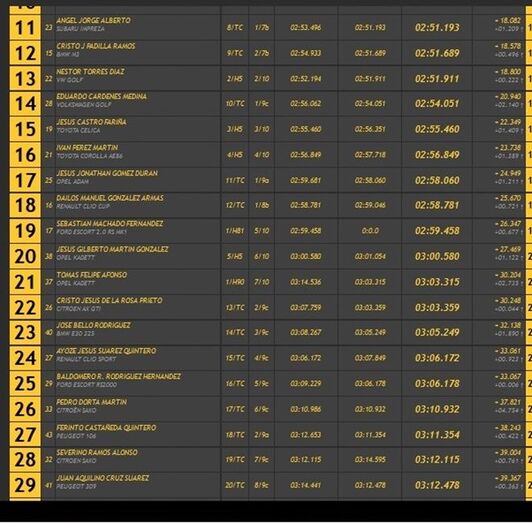Click final time 02:56.849
Viewport: 532px width, 523px height.
(x=437, y=155)
